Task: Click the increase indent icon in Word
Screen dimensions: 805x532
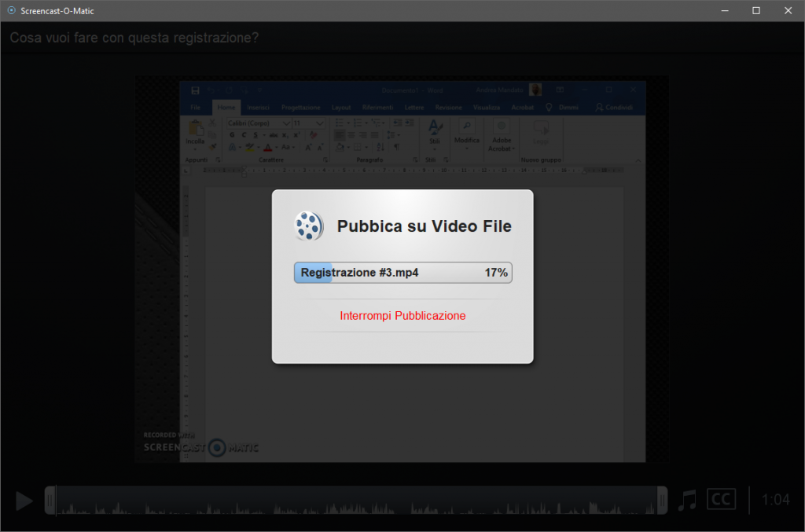Action: pos(409,123)
